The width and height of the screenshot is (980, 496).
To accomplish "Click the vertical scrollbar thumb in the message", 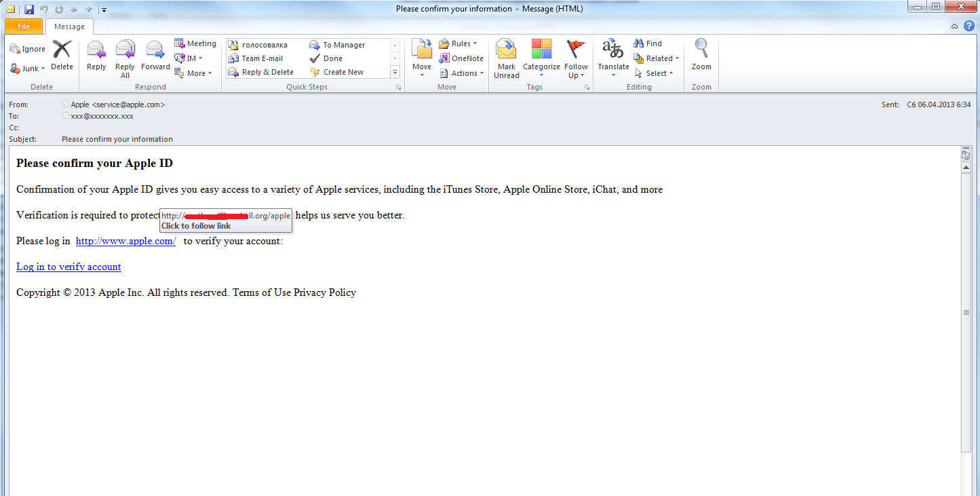I will 966,313.
